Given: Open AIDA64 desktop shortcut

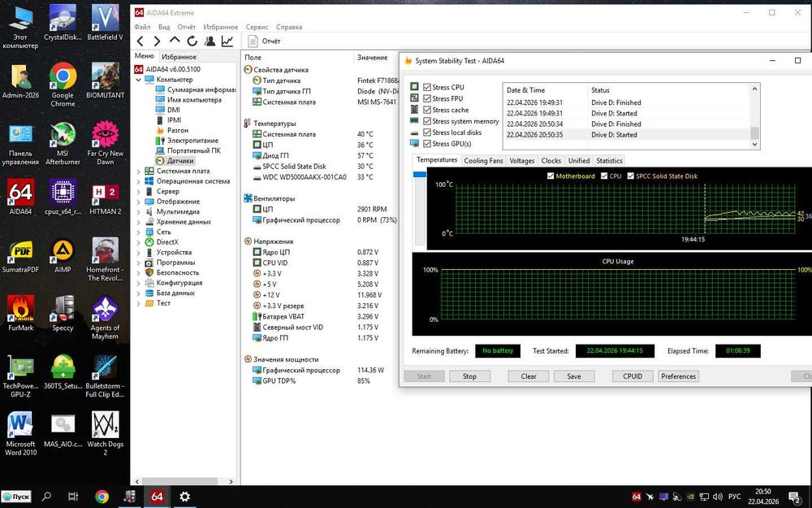Looking at the screenshot, I should 21,197.
